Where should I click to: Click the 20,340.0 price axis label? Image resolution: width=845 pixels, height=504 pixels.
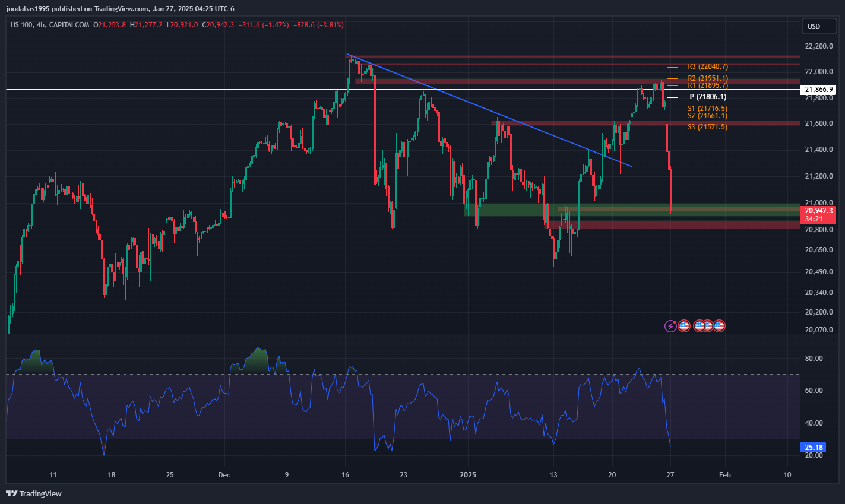pos(818,293)
